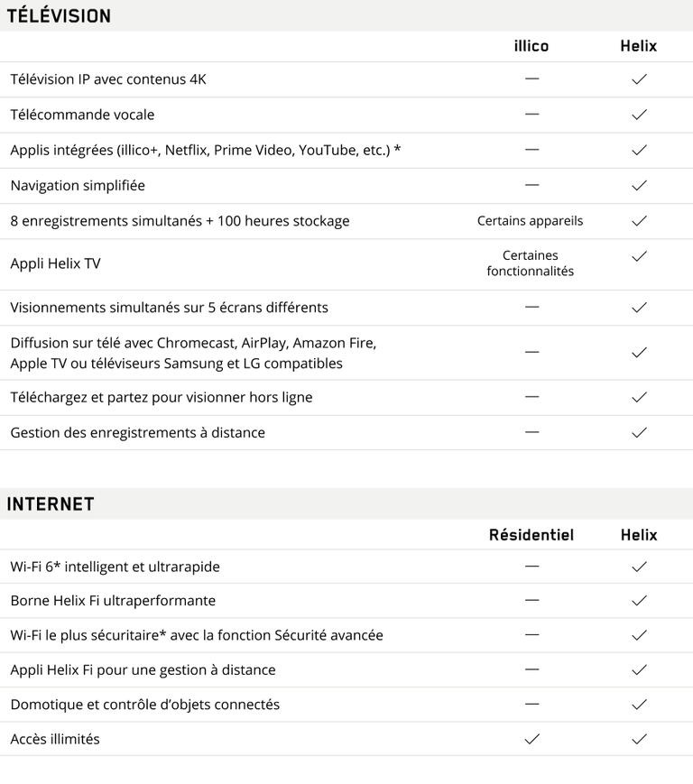This screenshot has width=693, height=784.
Task: Click illico dash for Navigation simplifiée
Action: [x=531, y=185]
